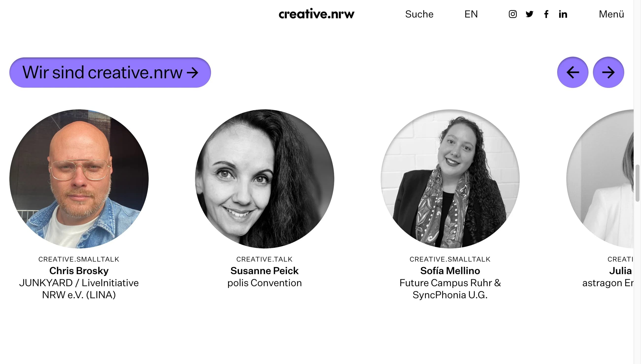
Task: Switch language to EN
Action: click(x=471, y=14)
